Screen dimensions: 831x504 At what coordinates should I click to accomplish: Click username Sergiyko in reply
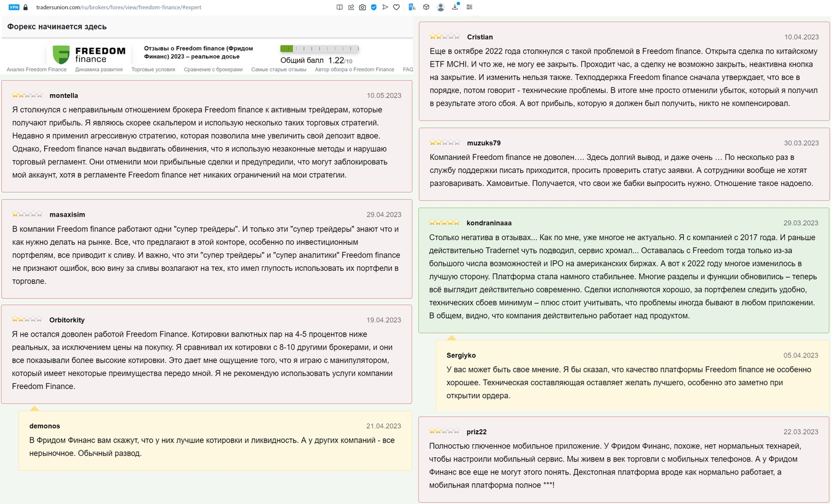click(461, 355)
